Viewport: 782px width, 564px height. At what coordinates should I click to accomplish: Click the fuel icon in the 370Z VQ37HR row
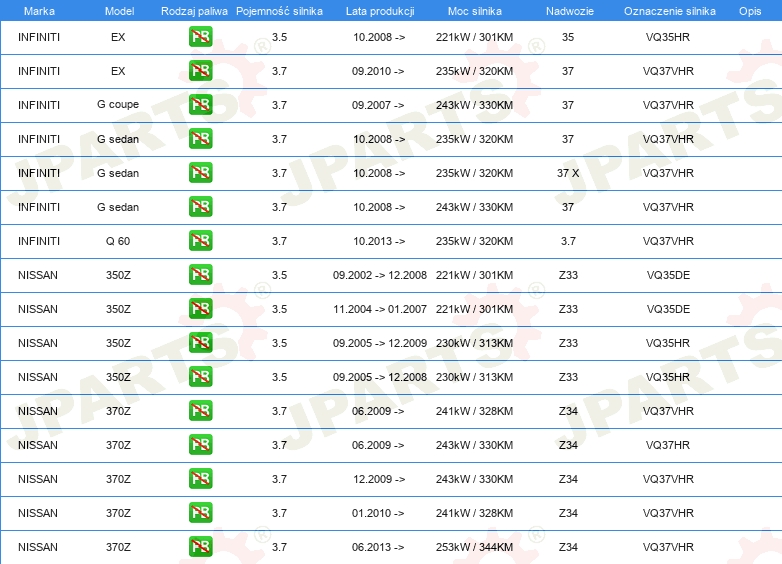tap(200, 445)
